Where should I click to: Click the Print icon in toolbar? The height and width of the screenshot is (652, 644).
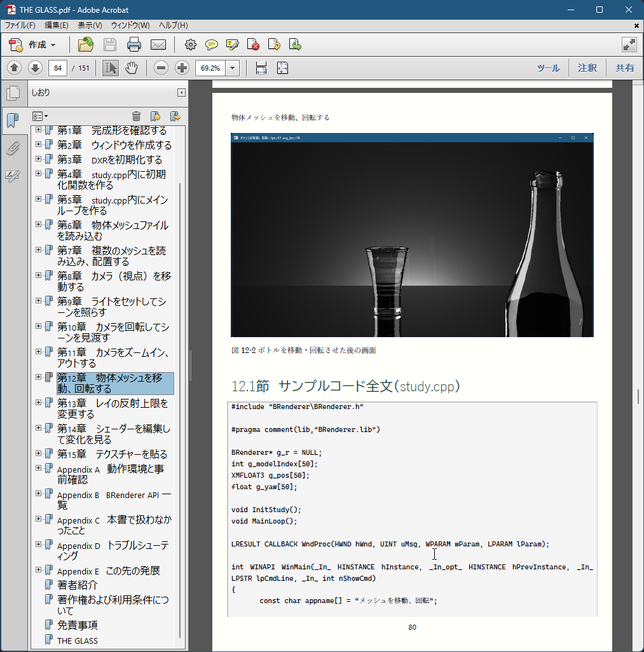pos(134,45)
